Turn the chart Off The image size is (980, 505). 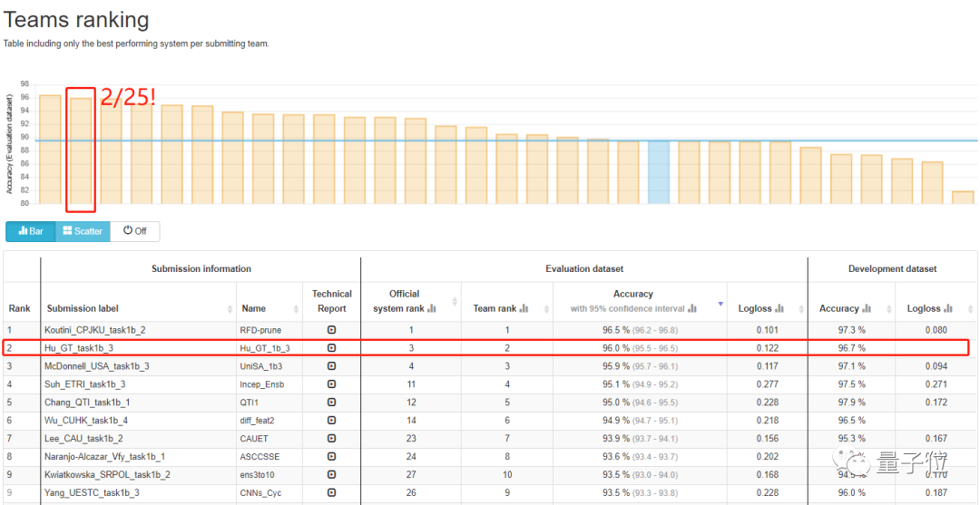[134, 231]
